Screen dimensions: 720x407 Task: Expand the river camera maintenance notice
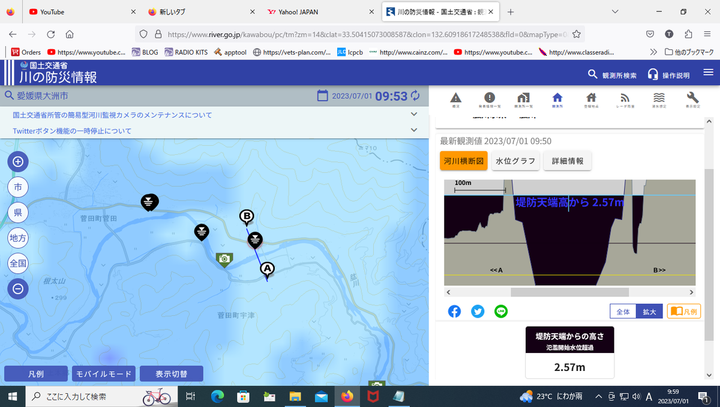[414, 115]
